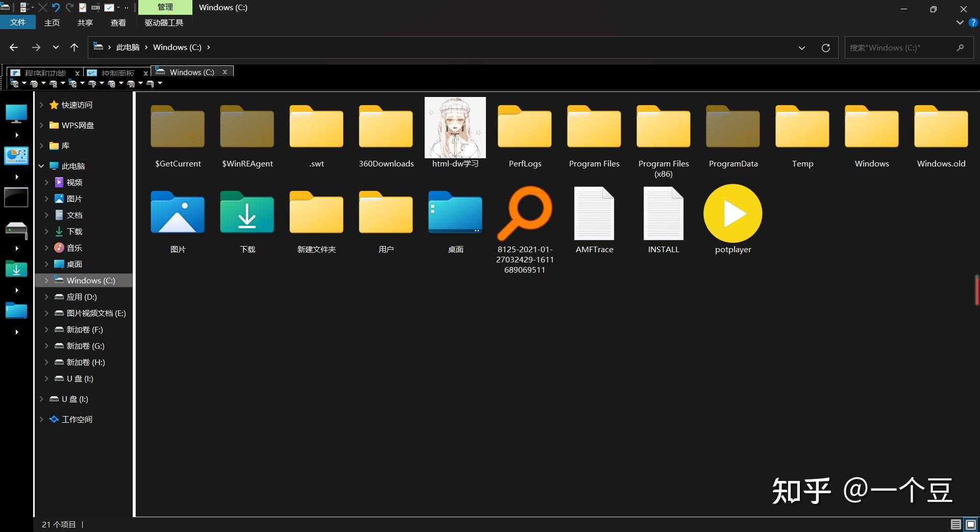Select the green 管理 contextual tab
Screen dimensions: 980x532
165,7
